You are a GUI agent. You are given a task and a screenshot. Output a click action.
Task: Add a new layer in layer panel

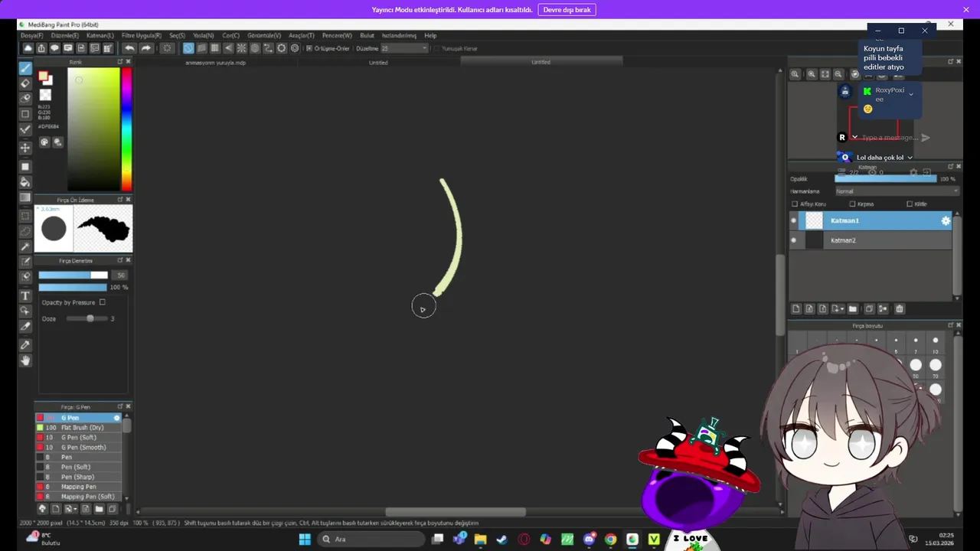click(796, 309)
